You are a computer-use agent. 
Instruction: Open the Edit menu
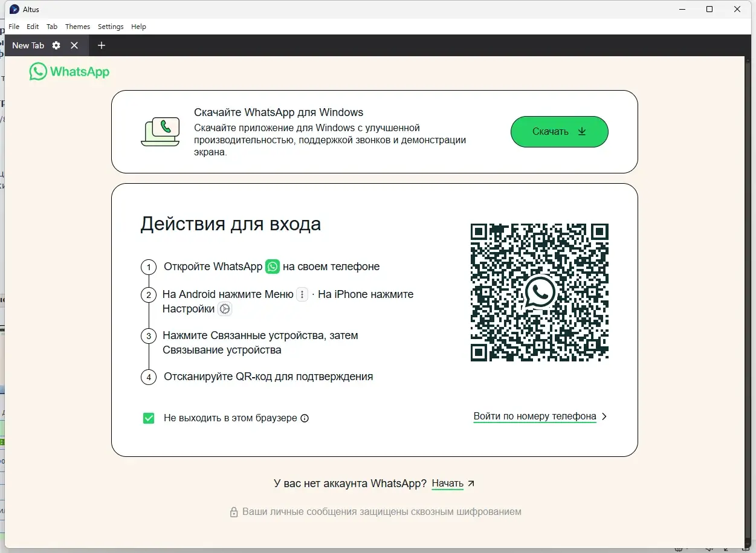click(33, 27)
